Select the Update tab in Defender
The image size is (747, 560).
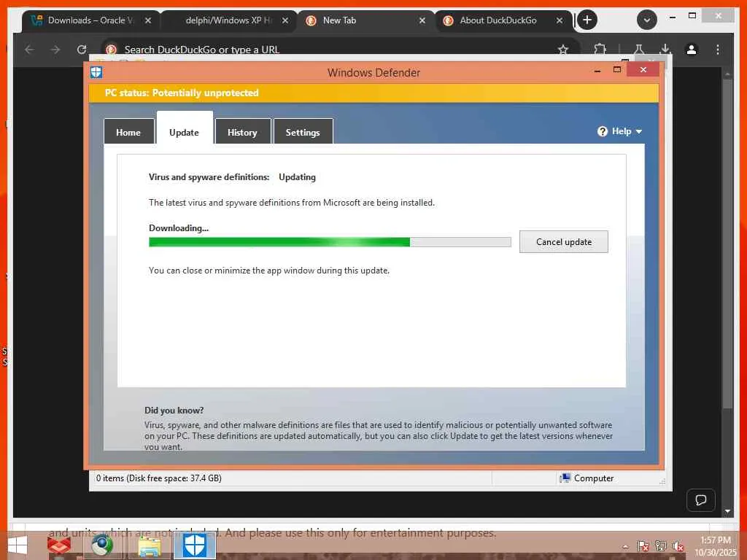tap(185, 128)
